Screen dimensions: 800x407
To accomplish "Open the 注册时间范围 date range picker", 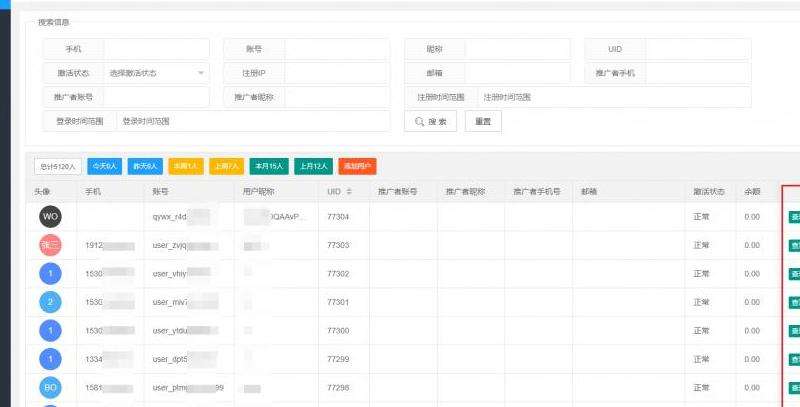I will 614,97.
